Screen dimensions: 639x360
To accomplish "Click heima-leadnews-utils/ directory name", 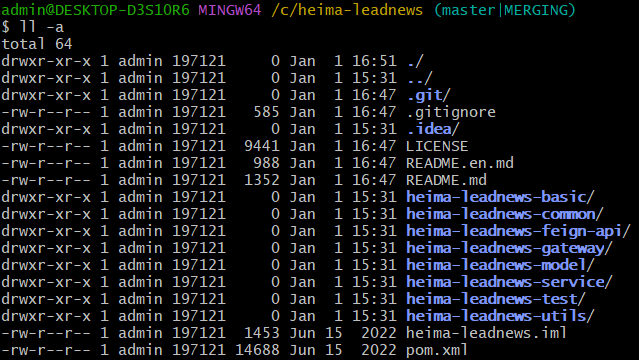I will 500,316.
